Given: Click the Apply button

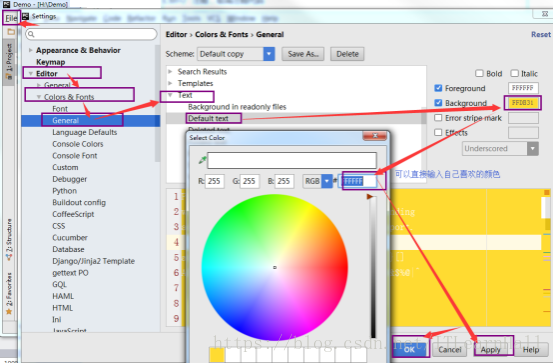Looking at the screenshot, I should pyautogui.click(x=490, y=349).
